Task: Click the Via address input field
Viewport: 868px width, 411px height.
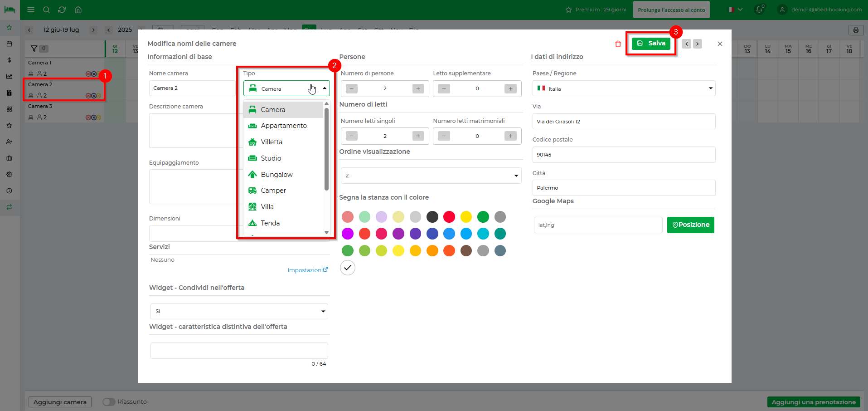Action: 624,122
